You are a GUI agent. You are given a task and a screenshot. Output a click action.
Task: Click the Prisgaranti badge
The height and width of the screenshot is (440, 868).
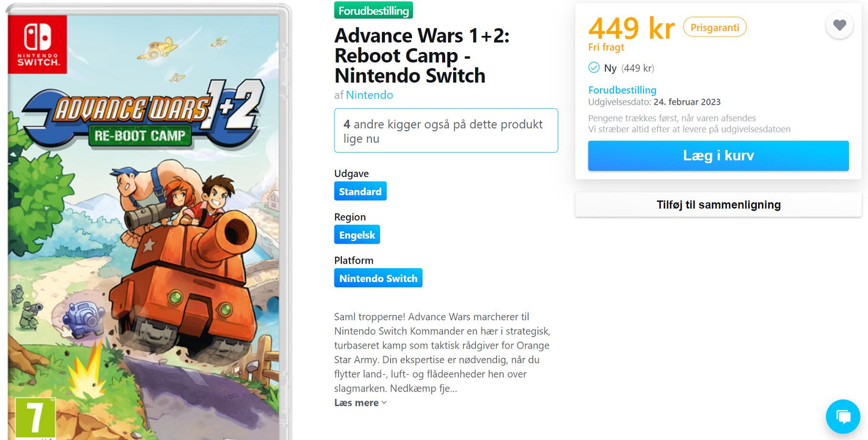tap(715, 27)
